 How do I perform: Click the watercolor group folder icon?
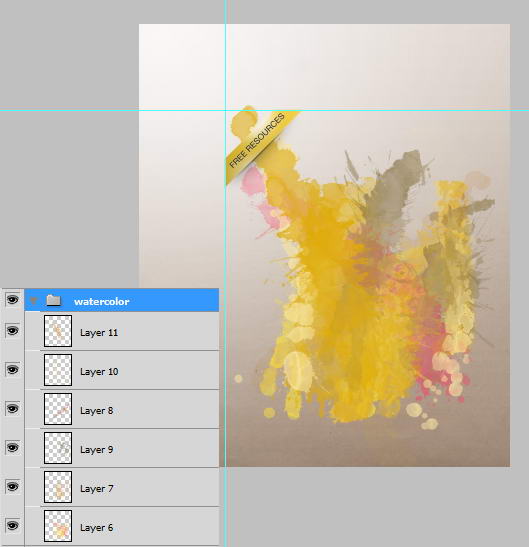[x=54, y=300]
